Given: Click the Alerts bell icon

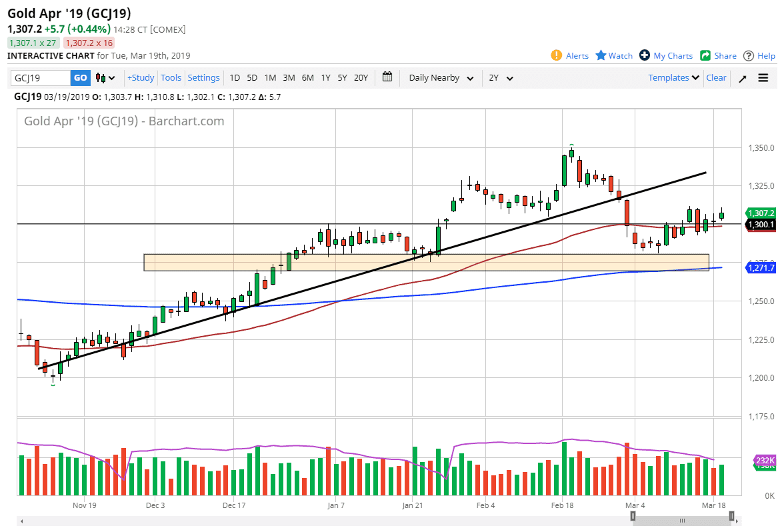Looking at the screenshot, I should click(557, 55).
